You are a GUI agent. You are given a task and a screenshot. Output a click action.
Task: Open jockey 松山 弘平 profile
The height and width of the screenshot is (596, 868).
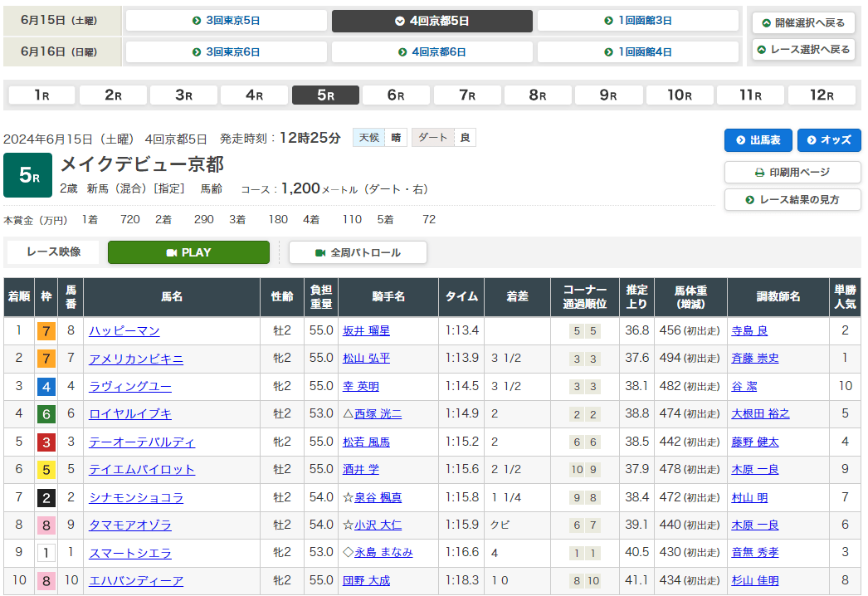coord(366,359)
